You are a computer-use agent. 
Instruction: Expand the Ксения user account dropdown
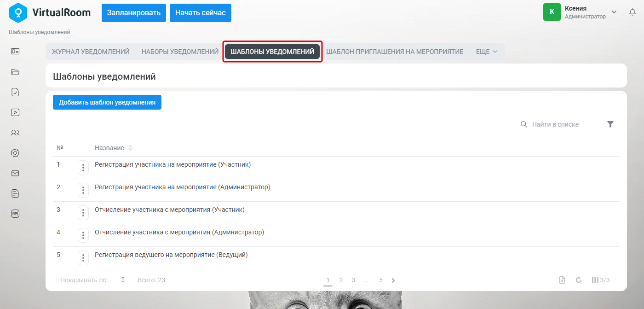point(614,12)
